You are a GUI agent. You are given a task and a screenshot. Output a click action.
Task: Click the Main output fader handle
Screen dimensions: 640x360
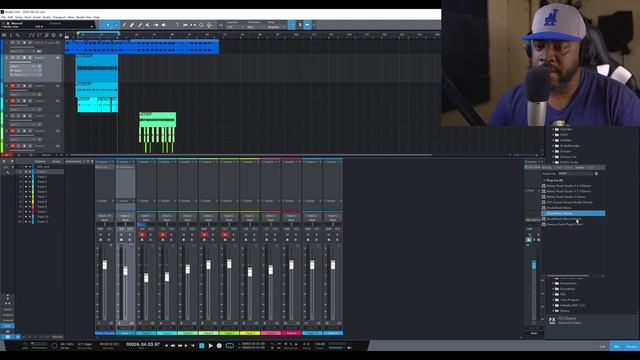tap(534, 265)
